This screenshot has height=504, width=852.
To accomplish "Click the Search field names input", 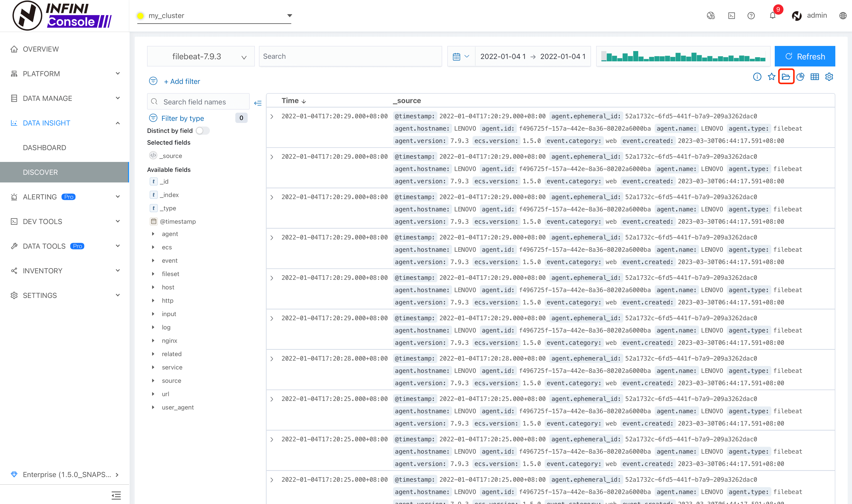I will (x=198, y=102).
